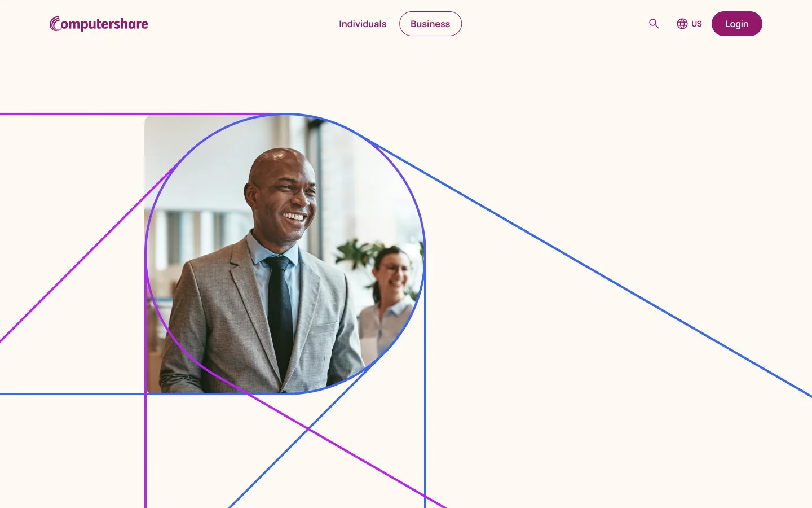
Task: Click the X crossing of blue and purple lines
Action: 308,430
